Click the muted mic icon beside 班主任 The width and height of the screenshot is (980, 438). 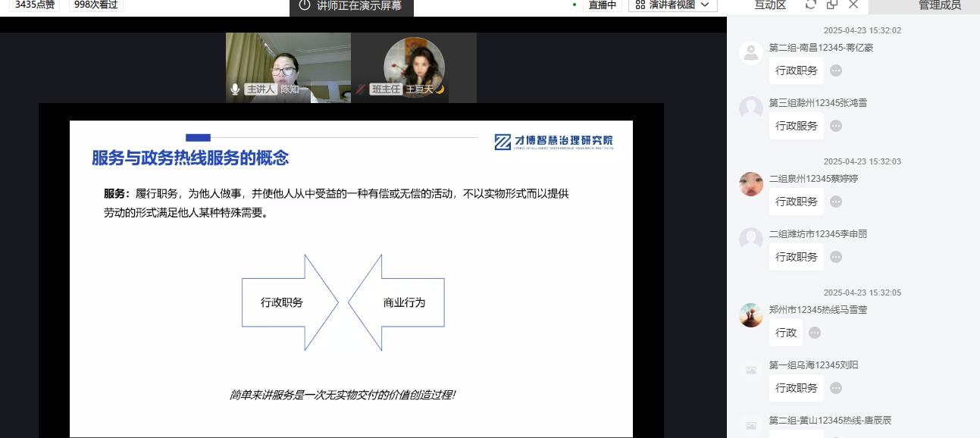click(361, 89)
